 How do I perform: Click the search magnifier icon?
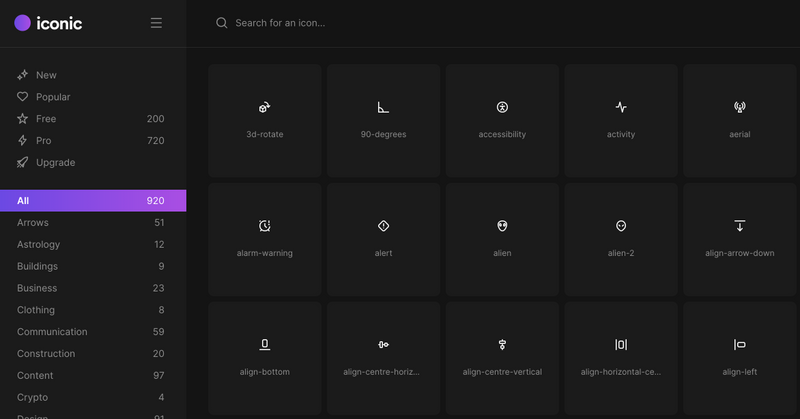coord(221,23)
